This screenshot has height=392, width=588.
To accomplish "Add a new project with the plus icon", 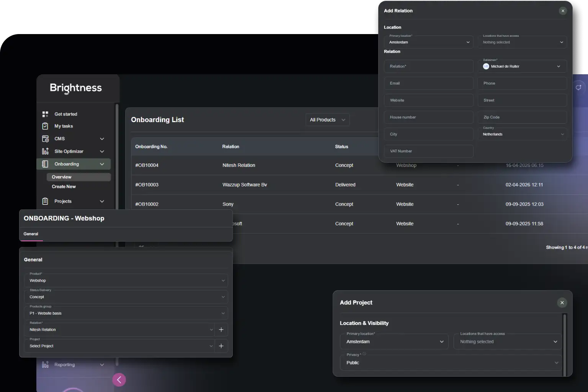I will tap(221, 346).
